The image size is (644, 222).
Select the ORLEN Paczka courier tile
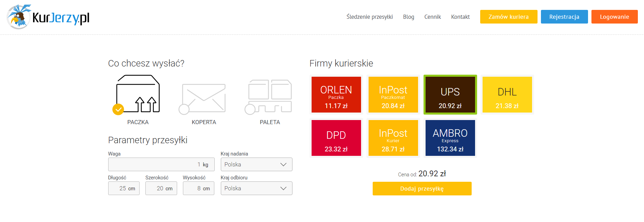pyautogui.click(x=336, y=95)
